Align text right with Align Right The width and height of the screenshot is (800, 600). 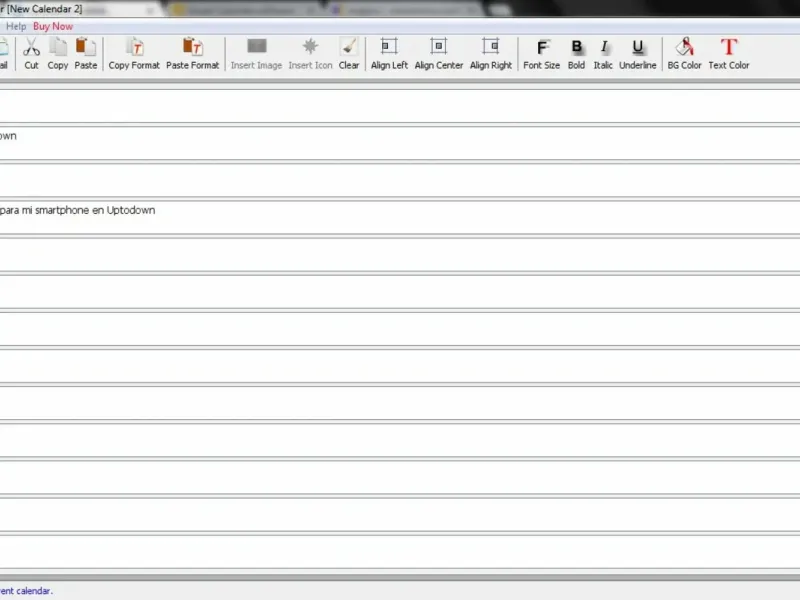(491, 53)
